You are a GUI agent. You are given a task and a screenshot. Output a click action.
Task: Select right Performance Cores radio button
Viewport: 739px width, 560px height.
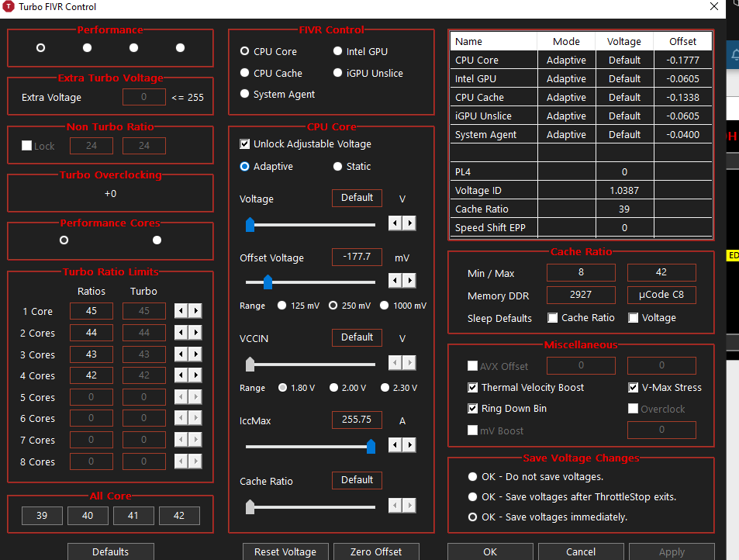click(157, 240)
